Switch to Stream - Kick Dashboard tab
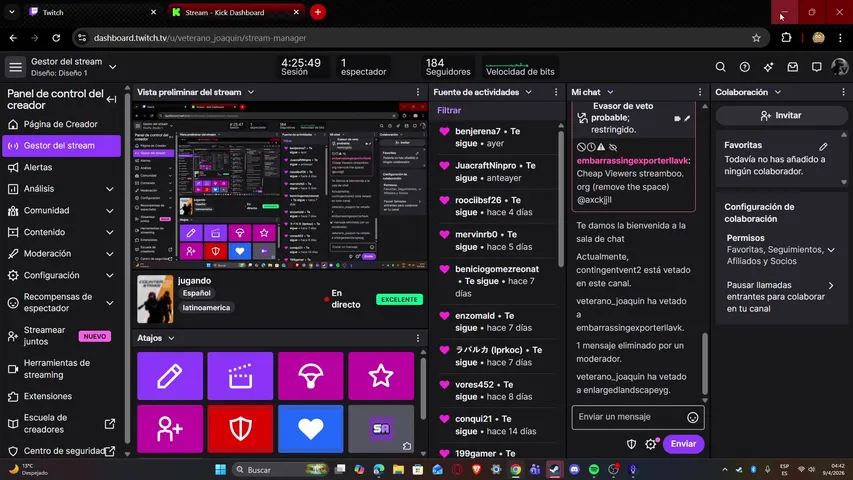The height and width of the screenshot is (480, 853). point(235,12)
